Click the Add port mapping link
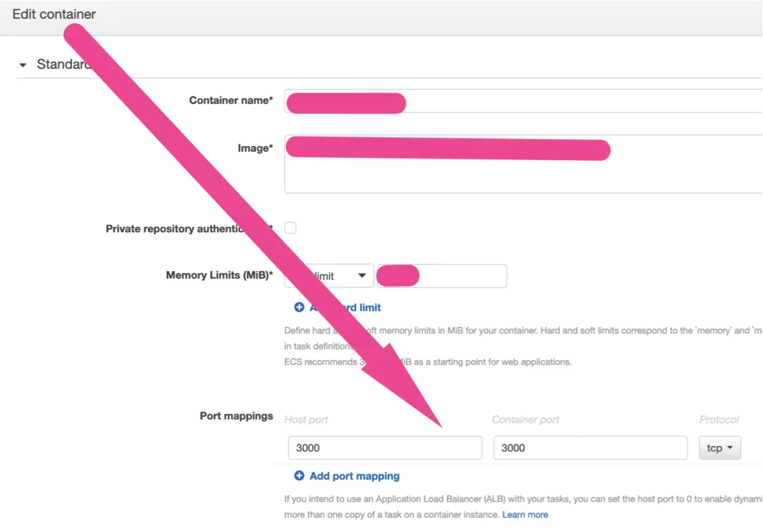This screenshot has width=763, height=532. click(x=354, y=476)
